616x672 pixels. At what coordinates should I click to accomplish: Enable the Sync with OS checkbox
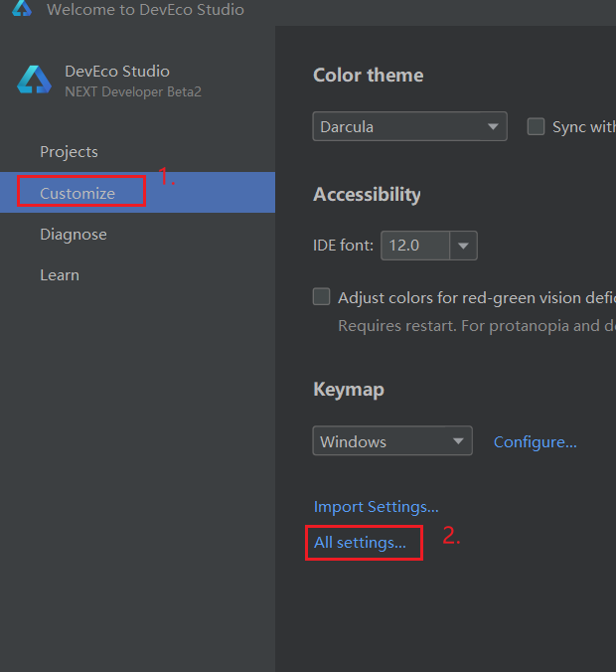(x=536, y=126)
